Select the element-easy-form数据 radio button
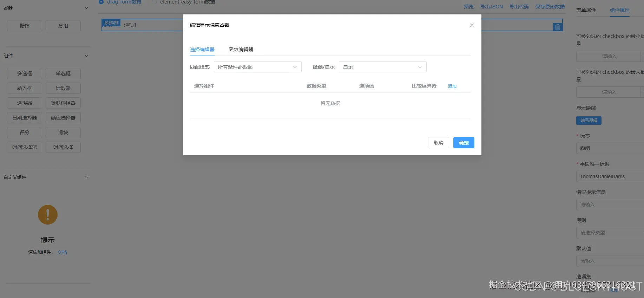The image size is (644, 298). [x=154, y=2]
